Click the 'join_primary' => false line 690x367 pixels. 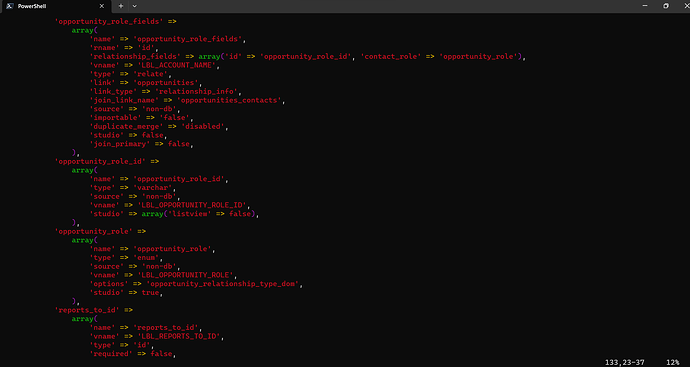coord(141,144)
